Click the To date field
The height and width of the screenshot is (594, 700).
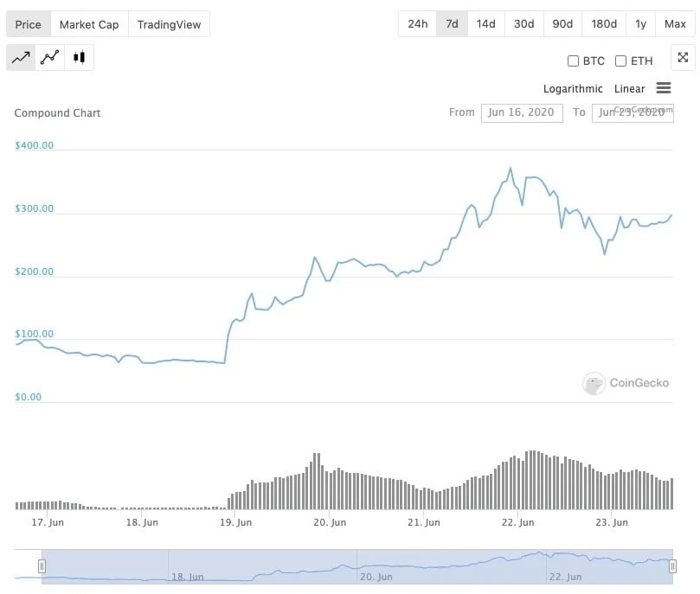pos(633,112)
